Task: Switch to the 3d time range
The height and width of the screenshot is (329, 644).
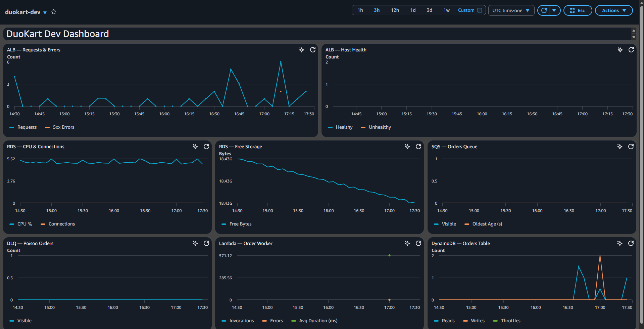Action: coord(429,10)
